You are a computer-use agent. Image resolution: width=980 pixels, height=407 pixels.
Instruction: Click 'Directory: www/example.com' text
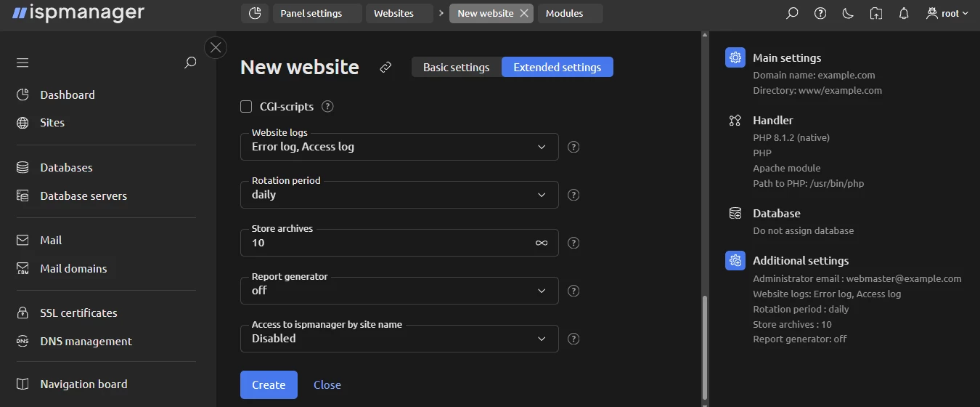(817, 90)
